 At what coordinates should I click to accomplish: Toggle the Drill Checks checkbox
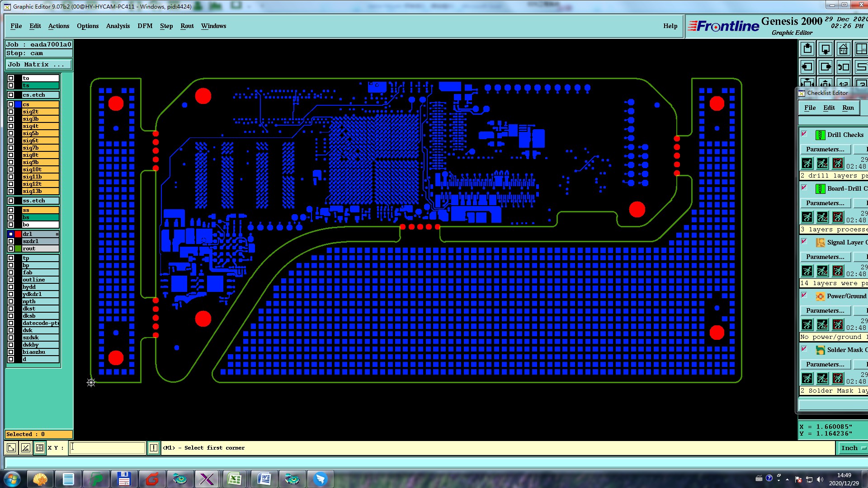coord(804,134)
